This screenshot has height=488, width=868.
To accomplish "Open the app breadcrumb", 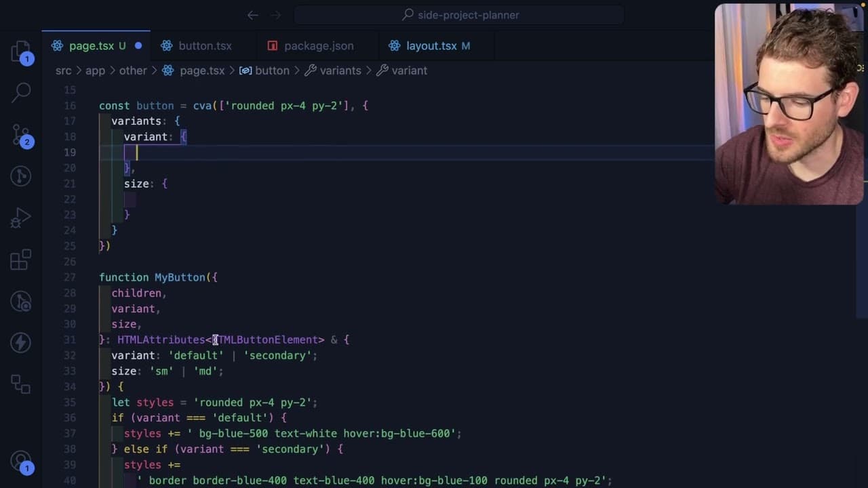I will [95, 70].
